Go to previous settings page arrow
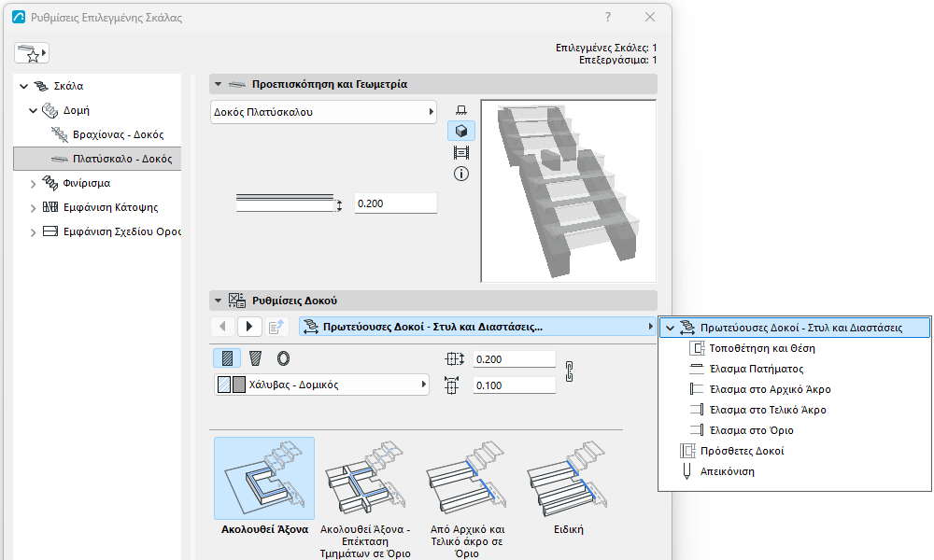Image resolution: width=934 pixels, height=560 pixels. click(223, 326)
